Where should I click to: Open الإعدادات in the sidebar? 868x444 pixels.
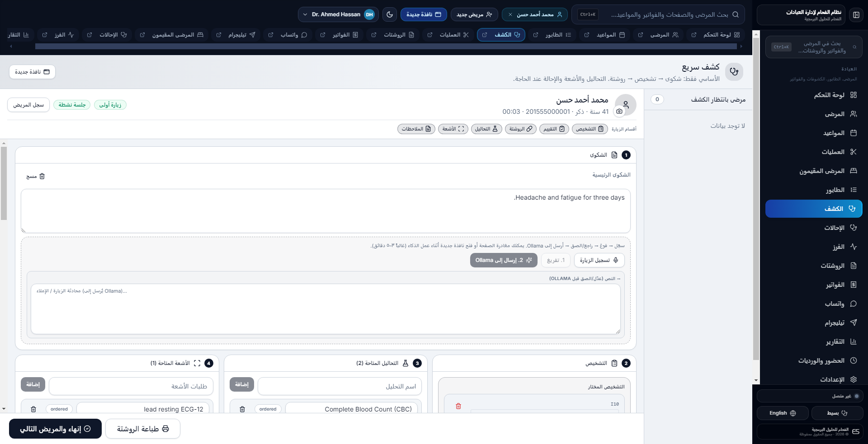[814, 379]
